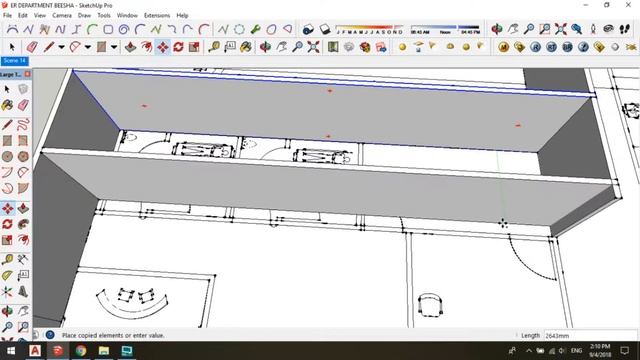This screenshot has width=640, height=360.
Task: Select Axes tool in Large Tool Set
Action: 7,291
